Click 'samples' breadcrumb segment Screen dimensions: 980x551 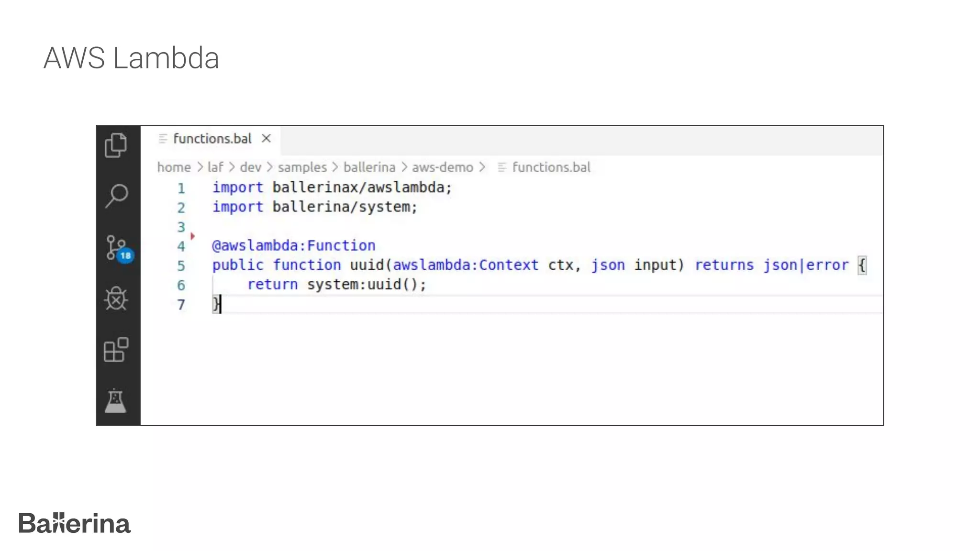pos(302,167)
